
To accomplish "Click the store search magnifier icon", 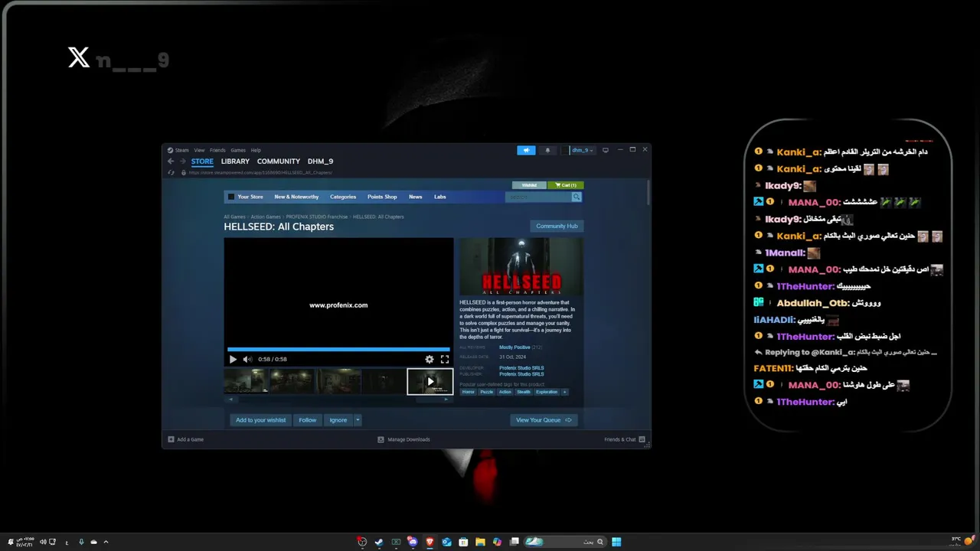I will 577,197.
